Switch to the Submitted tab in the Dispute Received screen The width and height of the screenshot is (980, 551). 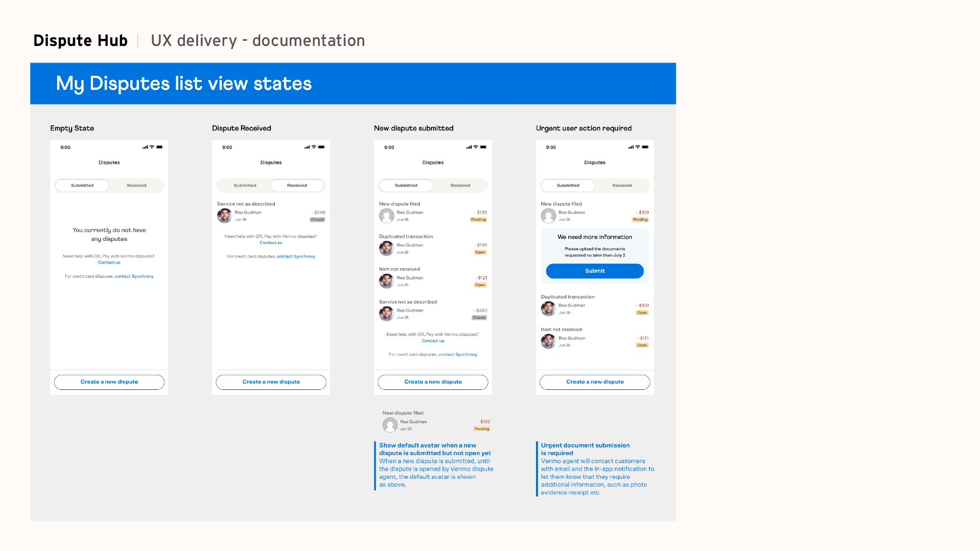pyautogui.click(x=245, y=185)
